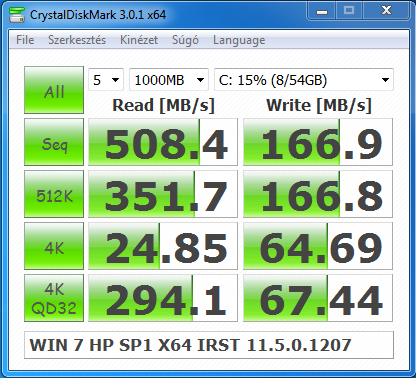
Task: Close the CrystalDiskMark window
Action: (x=386, y=11)
